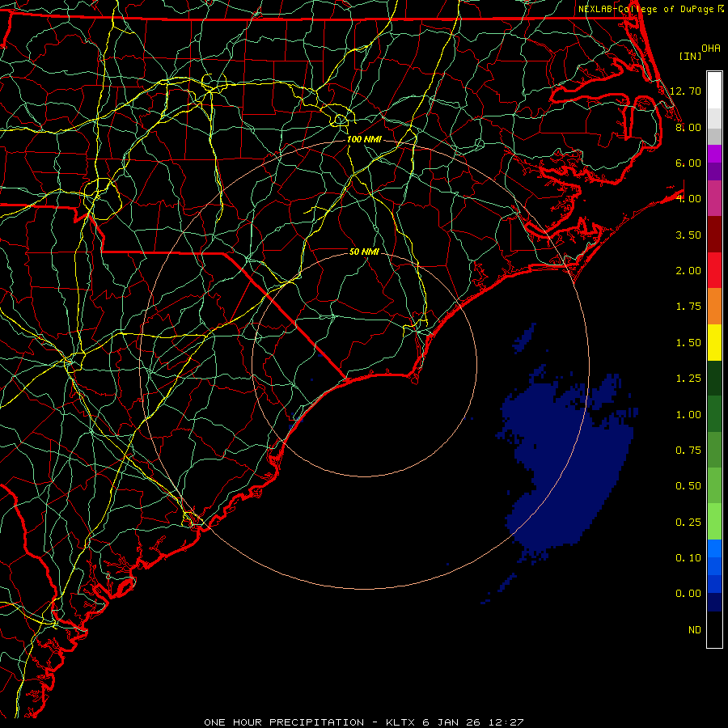Viewport: 728px width, 728px height.
Task: Click the 0.00 legend value
Action: (688, 594)
